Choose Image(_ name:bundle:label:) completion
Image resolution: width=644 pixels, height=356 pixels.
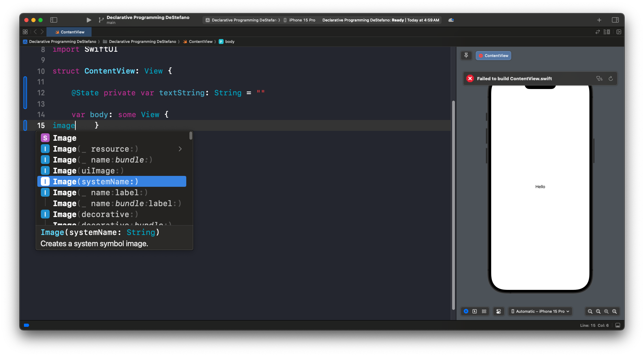pos(112,203)
